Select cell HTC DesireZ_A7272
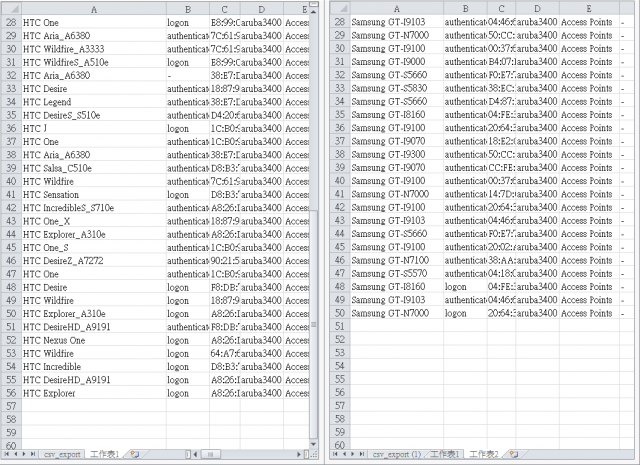This screenshot has height=465, width=640. coord(94,260)
